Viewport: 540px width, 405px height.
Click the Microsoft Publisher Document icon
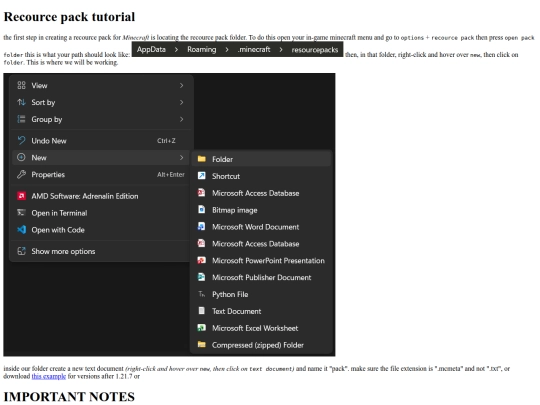coord(201,277)
